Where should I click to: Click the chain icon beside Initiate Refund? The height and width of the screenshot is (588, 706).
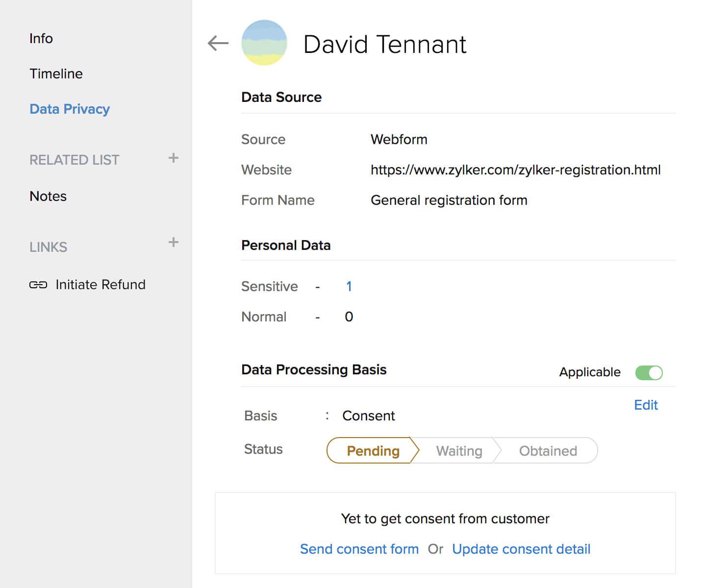[x=38, y=285]
